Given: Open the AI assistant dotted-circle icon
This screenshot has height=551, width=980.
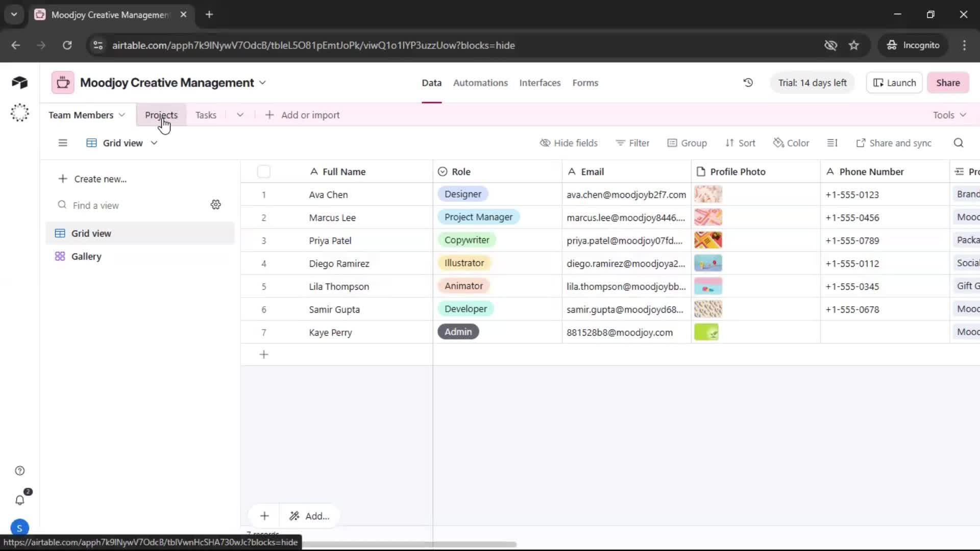Looking at the screenshot, I should point(19,113).
